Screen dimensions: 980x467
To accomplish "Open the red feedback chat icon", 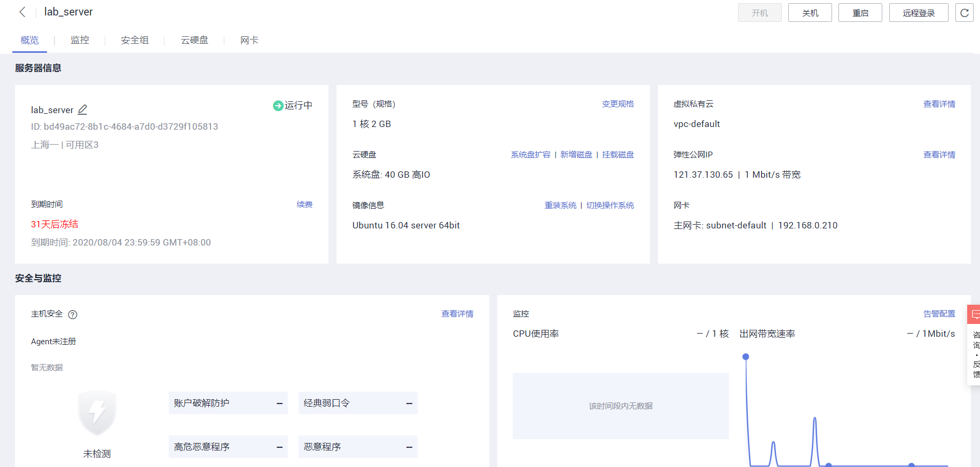I will coord(975,314).
